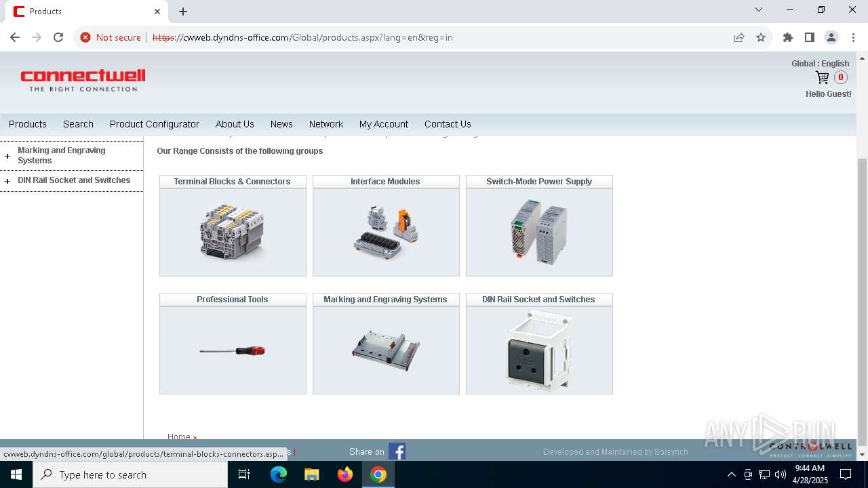Open DIN Rail Socket and Switches heading link
Viewport: 868px width, 488px height.
point(538,300)
